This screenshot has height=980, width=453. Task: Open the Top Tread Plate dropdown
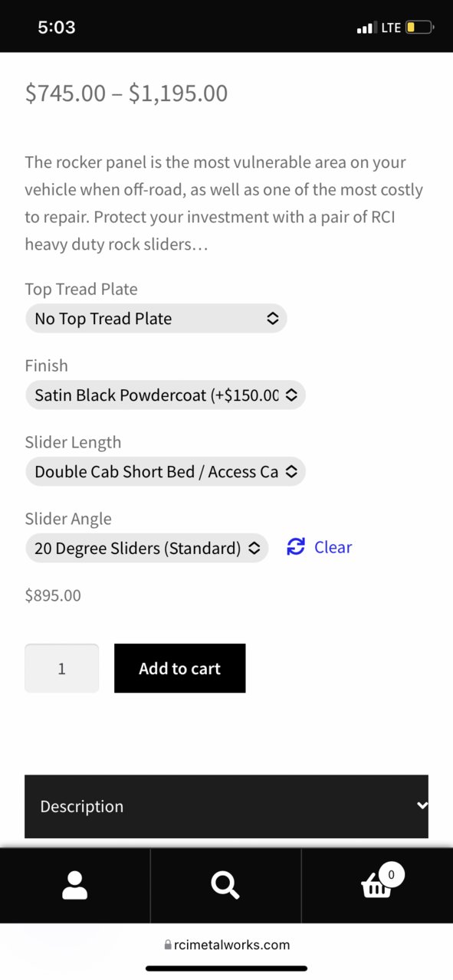pyautogui.click(x=156, y=318)
